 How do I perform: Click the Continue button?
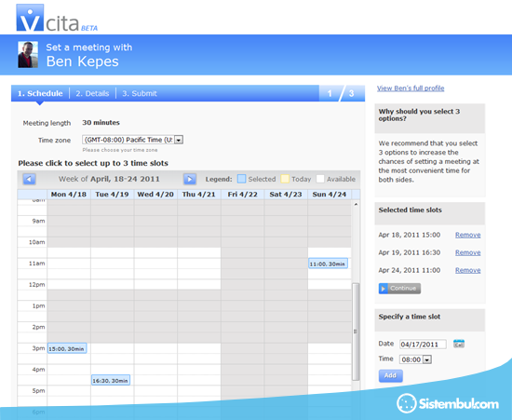coord(399,289)
